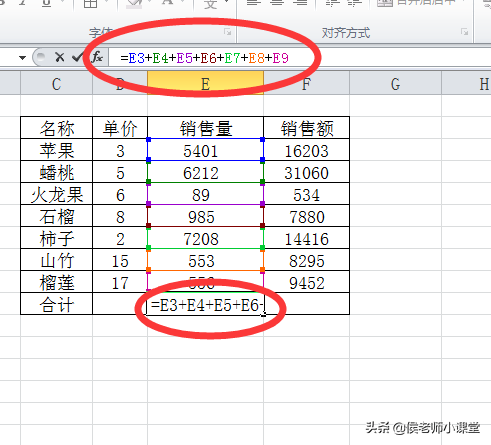Select column G header
The image size is (491, 445).
[x=395, y=84]
